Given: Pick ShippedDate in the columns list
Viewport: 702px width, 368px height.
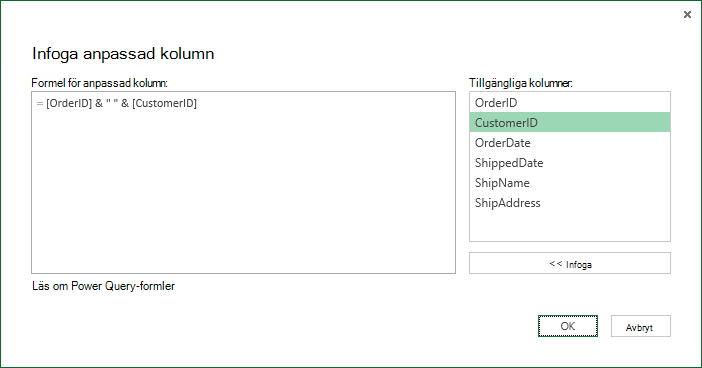Looking at the screenshot, I should pyautogui.click(x=569, y=163).
